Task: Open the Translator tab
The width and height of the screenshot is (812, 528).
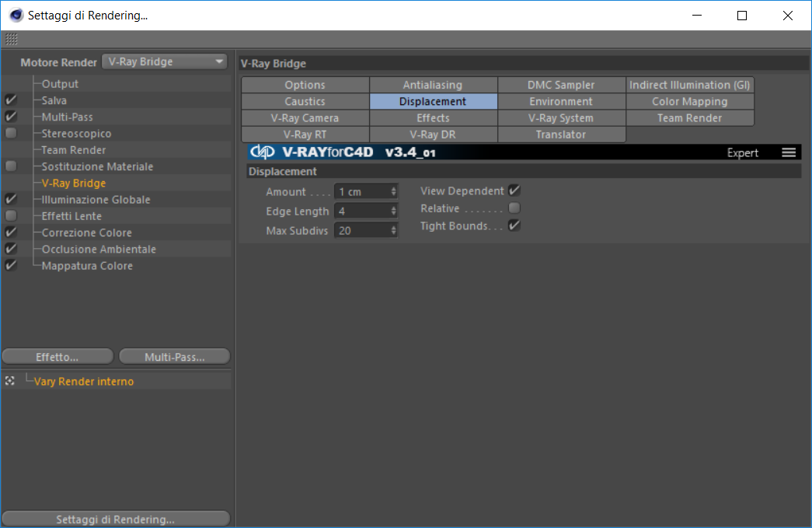Action: coord(561,135)
